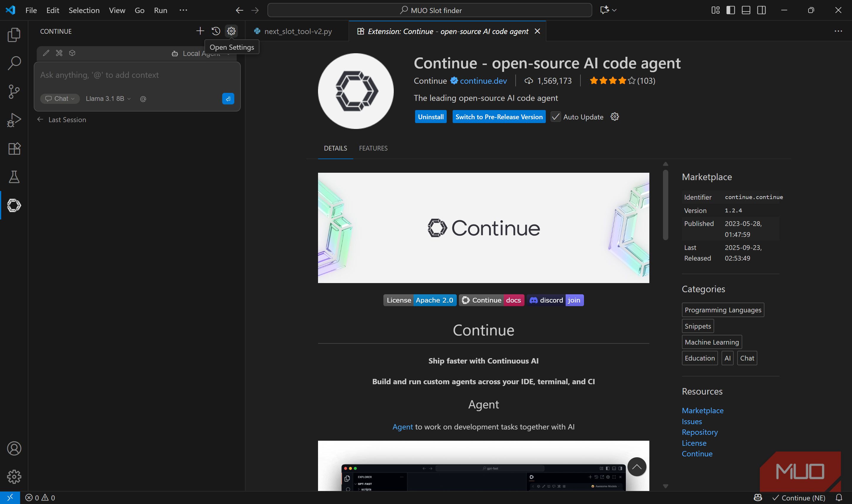Open the Extensions view
This screenshot has height=504, width=852.
[x=14, y=148]
